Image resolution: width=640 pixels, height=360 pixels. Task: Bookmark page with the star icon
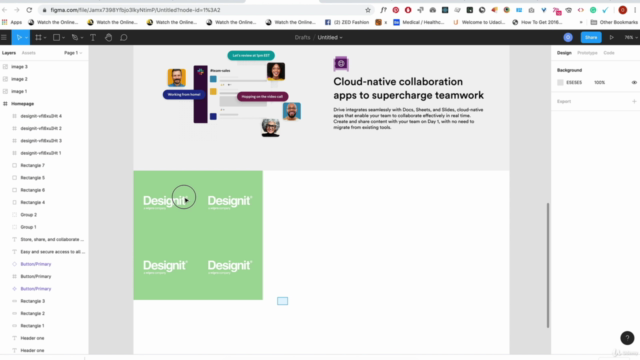368,10
